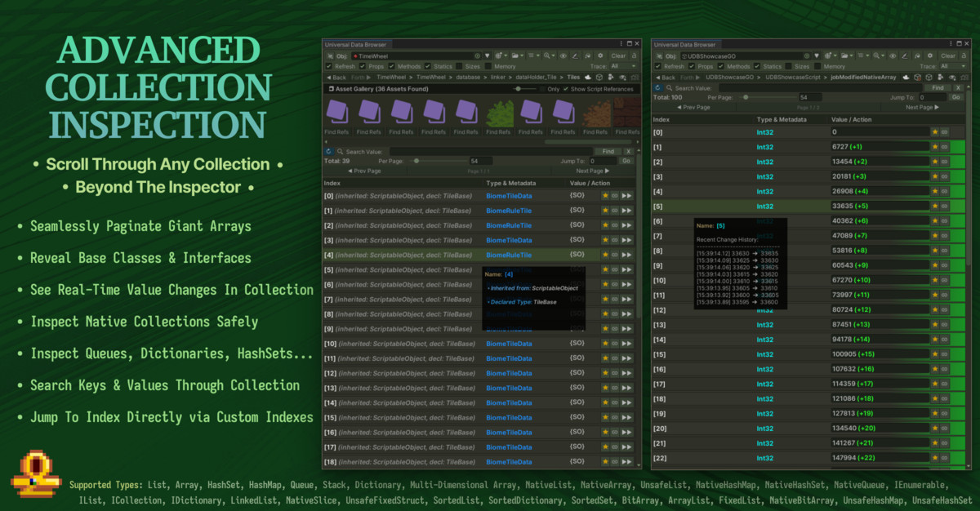Toggle Methods checkbox in left TimeWheel browser
Image resolution: width=980 pixels, height=511 pixels.
pos(392,66)
